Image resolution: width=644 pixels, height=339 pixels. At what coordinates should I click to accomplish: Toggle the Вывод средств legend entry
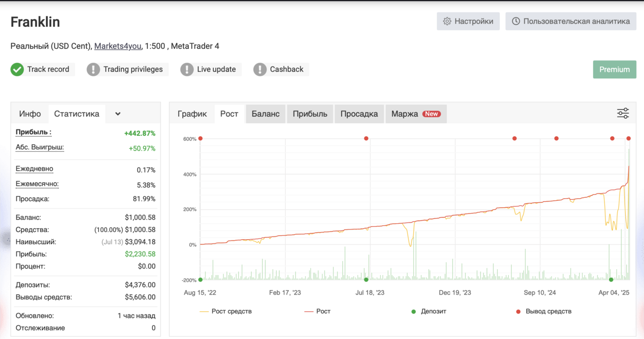point(543,311)
